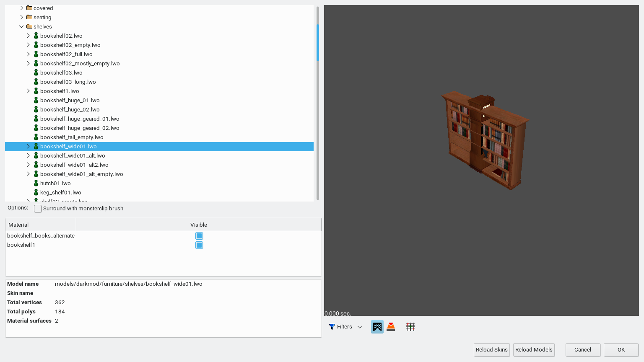
Task: Select bookshelf_huge_geared_01.lwo in the list
Action: click(80, 119)
